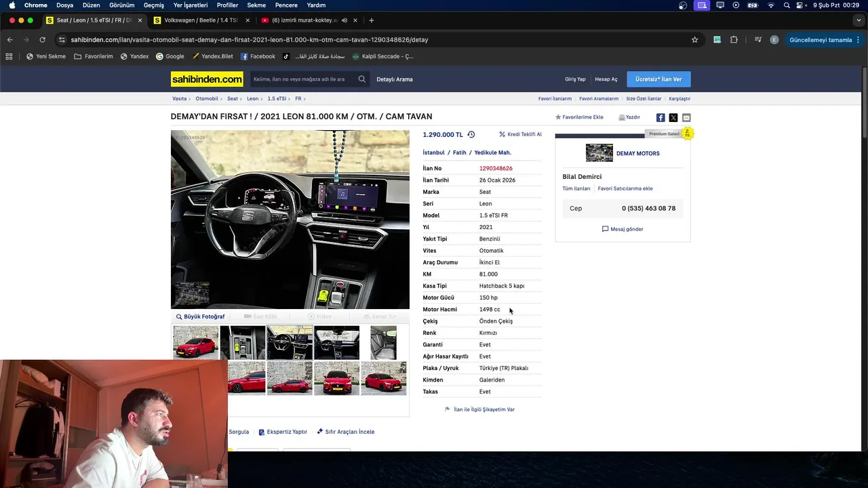Click the Leon breadcrumb link
Viewport: 868px width, 488px height.
click(252, 98)
